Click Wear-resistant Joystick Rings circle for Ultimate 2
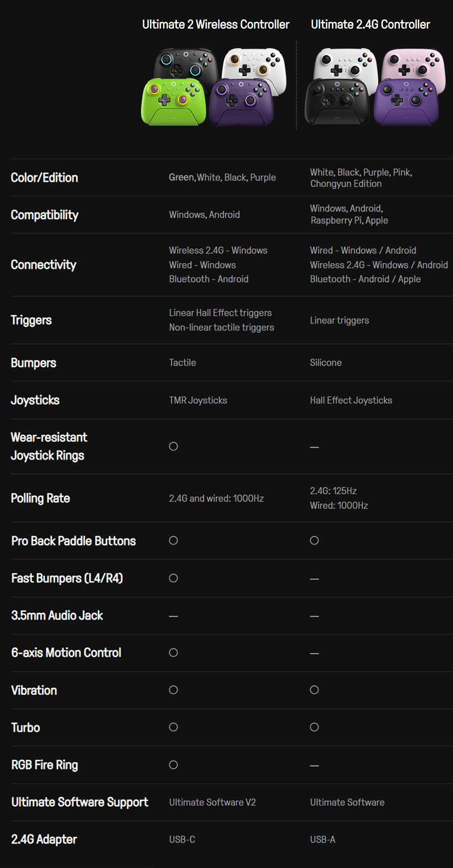Image resolution: width=453 pixels, height=868 pixels. [173, 446]
